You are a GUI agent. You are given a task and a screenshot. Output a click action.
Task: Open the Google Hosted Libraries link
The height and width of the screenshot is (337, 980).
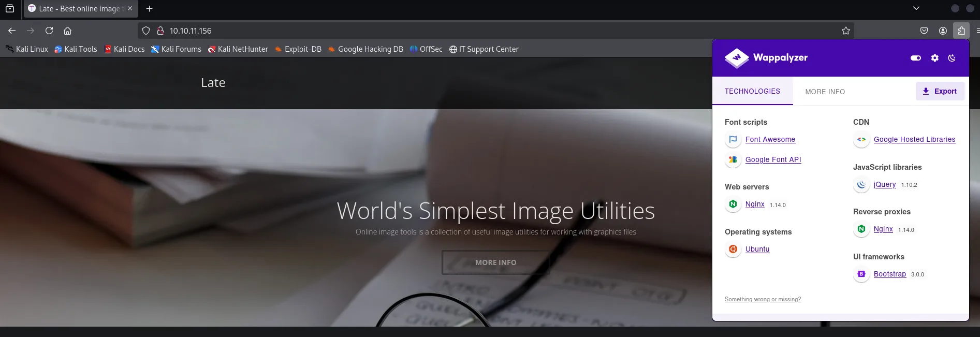(x=914, y=139)
